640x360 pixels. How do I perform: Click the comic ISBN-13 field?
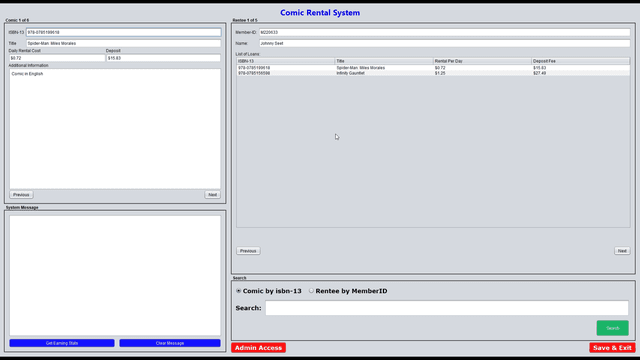(x=124, y=32)
